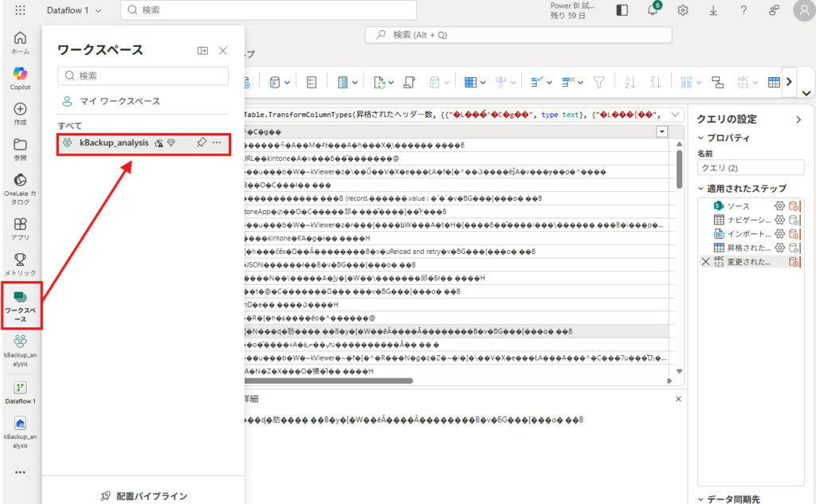
Task: Sort ascending with the A-Z icon
Action: coord(629,82)
